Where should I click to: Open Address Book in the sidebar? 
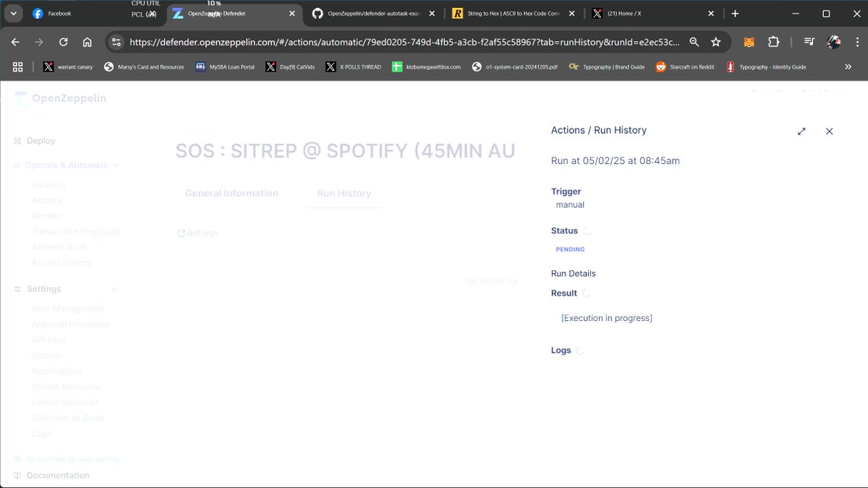59,247
